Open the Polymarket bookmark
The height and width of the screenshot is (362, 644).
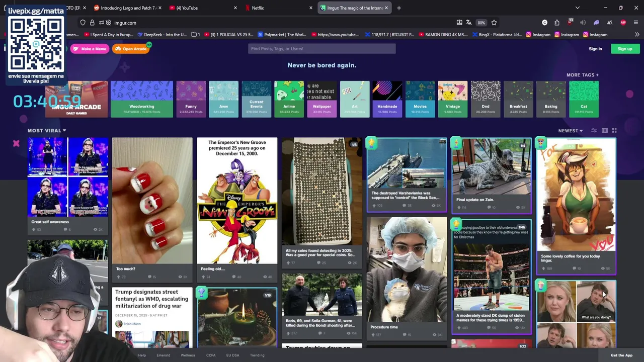(282, 35)
